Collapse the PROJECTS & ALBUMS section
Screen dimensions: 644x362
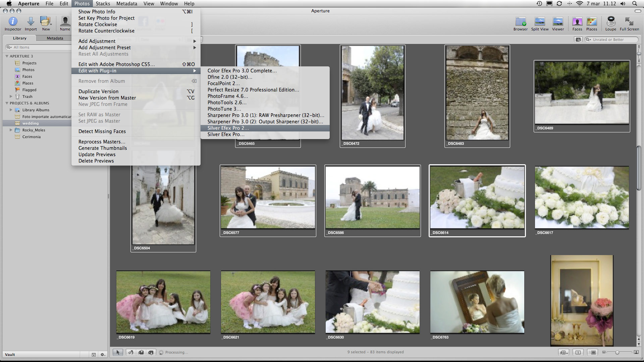pyautogui.click(x=7, y=103)
